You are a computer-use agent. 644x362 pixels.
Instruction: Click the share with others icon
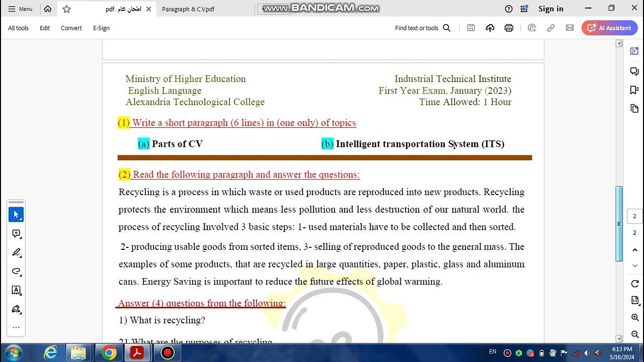pyautogui.click(x=532, y=28)
